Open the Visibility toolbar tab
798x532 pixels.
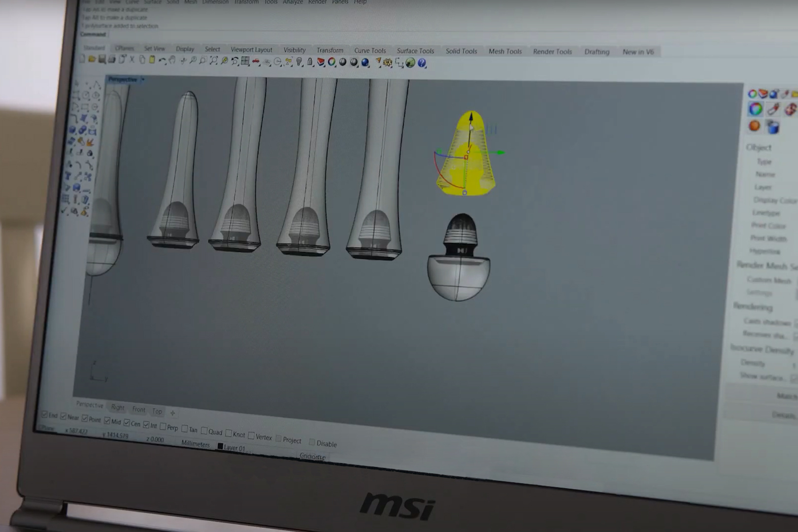click(x=295, y=50)
